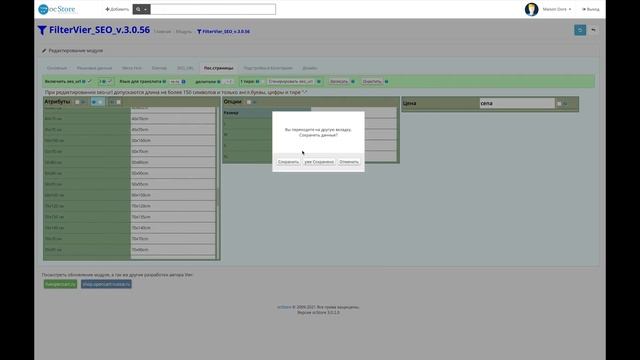Focus the top search input field
The width and height of the screenshot is (640, 360).
pyautogui.click(x=213, y=9)
